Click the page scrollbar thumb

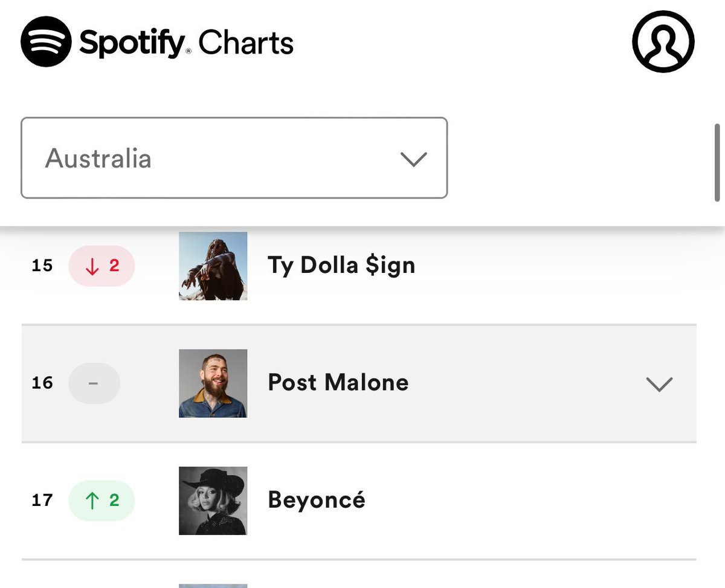click(x=717, y=162)
